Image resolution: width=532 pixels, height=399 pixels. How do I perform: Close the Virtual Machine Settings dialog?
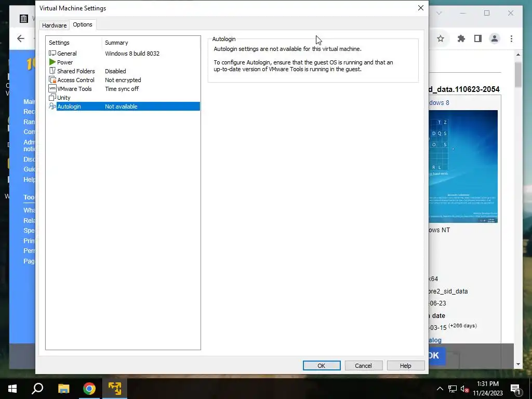pyautogui.click(x=420, y=8)
